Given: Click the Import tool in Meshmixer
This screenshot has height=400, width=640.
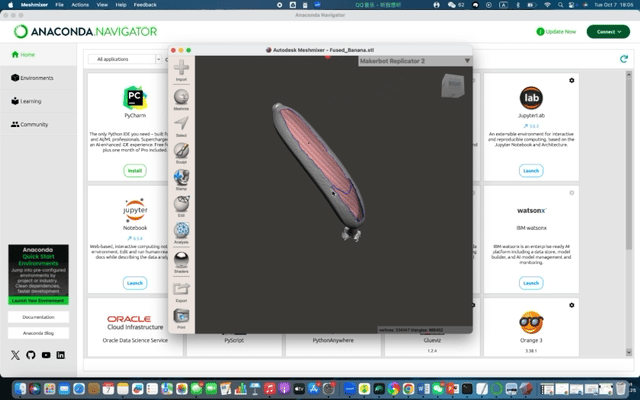Looking at the screenshot, I should point(181,70).
